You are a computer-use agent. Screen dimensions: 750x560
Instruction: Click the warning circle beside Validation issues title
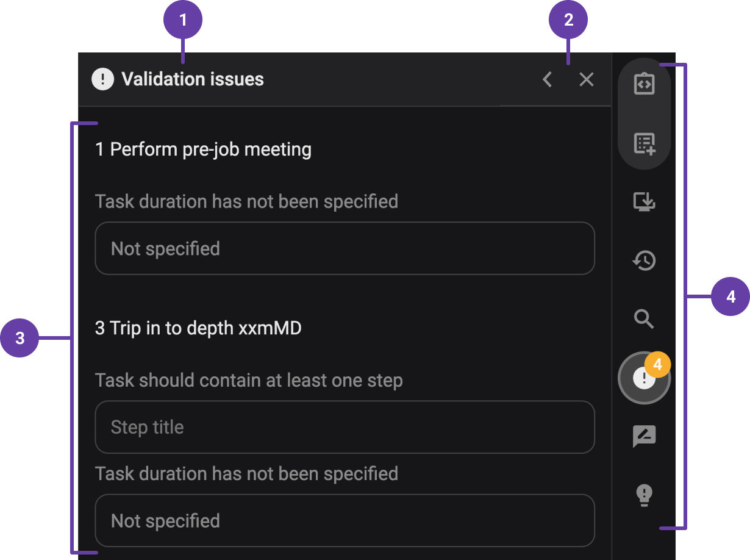(x=102, y=79)
